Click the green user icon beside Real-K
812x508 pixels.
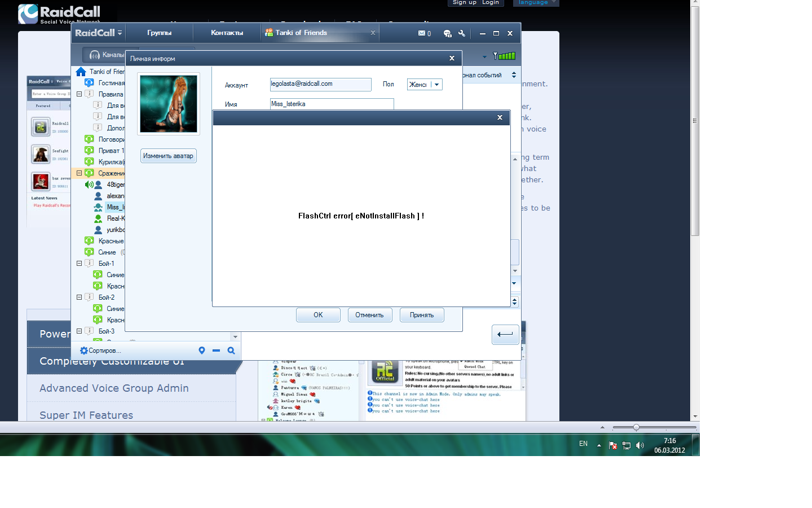click(98, 218)
